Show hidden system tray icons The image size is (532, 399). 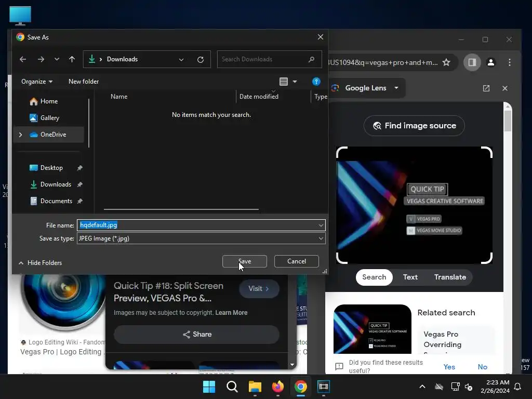pos(422,387)
